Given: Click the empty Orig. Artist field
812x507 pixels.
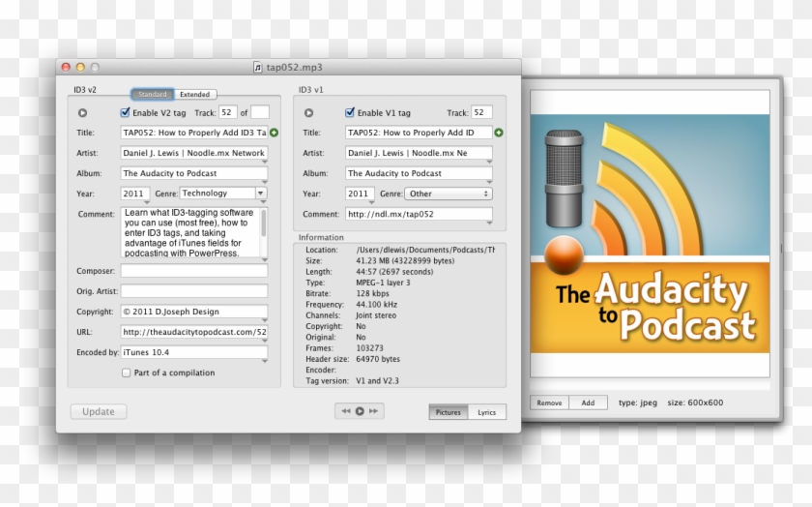Looking at the screenshot, I should (194, 291).
